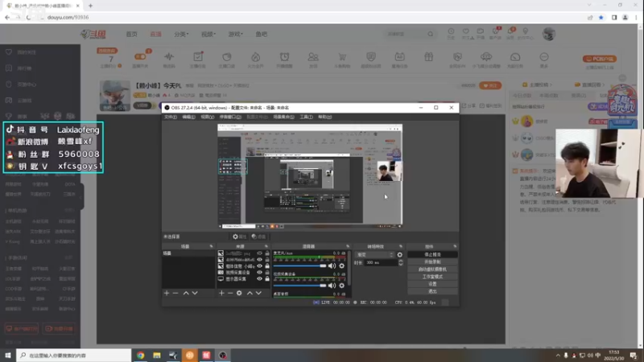Open the Douyu messages bell icon
644x362 pixels.
pos(510,31)
